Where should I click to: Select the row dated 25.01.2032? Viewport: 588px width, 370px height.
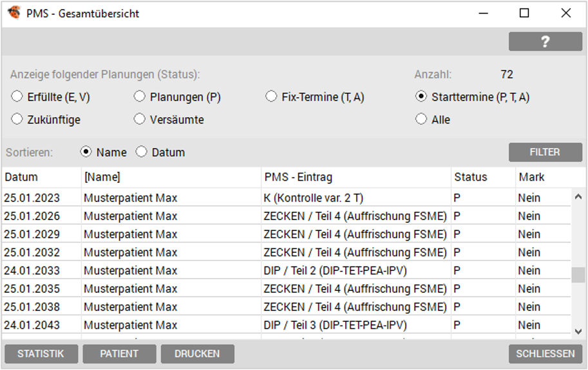pyautogui.click(x=287, y=252)
